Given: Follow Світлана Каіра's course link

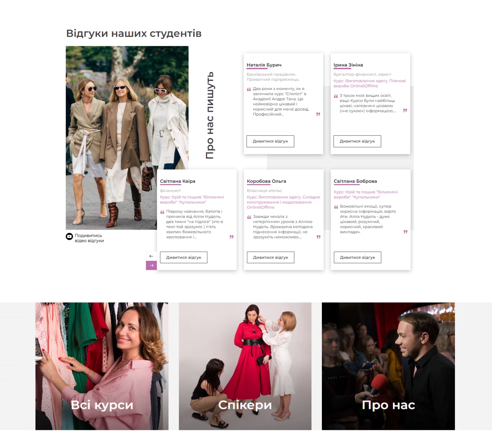Looking at the screenshot, I should (x=192, y=200).
